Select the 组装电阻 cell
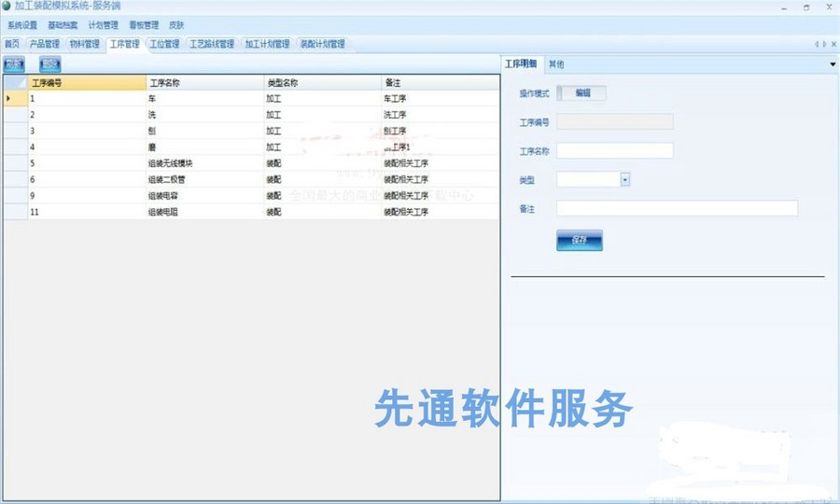840x504 pixels. pos(204,212)
